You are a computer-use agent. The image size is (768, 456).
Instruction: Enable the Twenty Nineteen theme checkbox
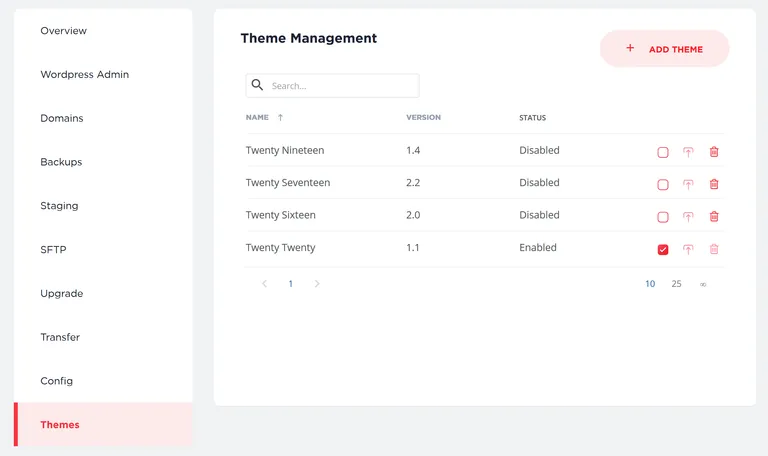663,152
